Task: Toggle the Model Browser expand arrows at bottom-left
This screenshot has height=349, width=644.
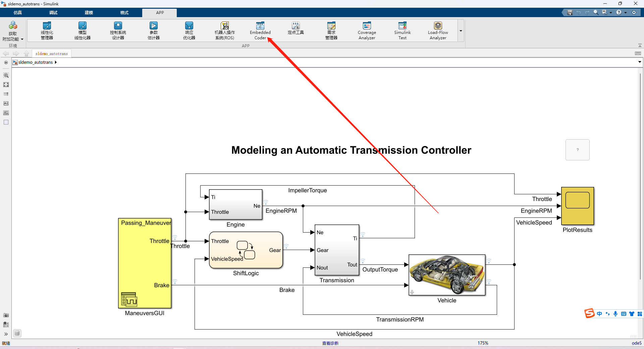Action: coord(6,334)
